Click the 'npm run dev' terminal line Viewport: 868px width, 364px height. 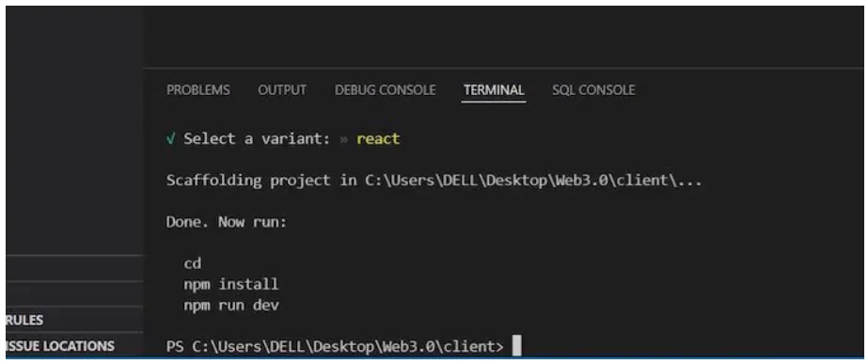pos(230,306)
